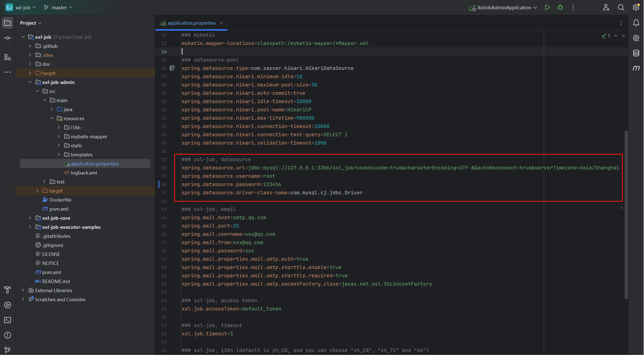Open master branch dropdown
The image size is (644, 355).
[x=58, y=8]
